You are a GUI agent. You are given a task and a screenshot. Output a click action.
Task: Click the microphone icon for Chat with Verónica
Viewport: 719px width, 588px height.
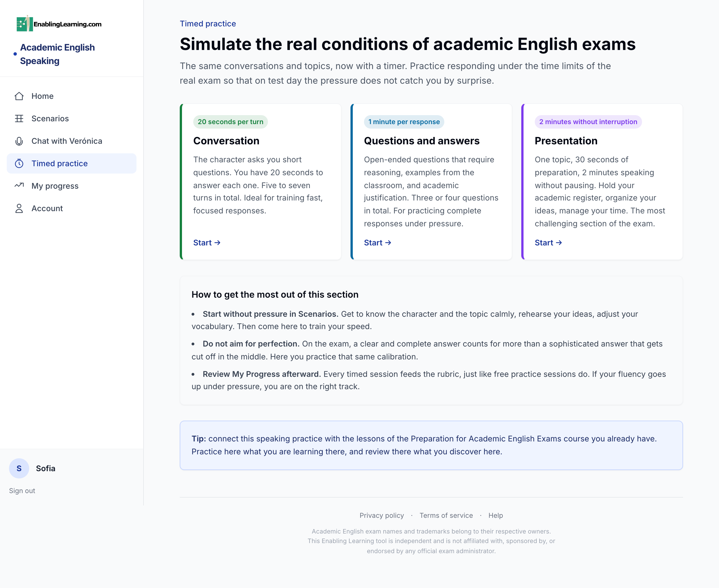click(19, 141)
